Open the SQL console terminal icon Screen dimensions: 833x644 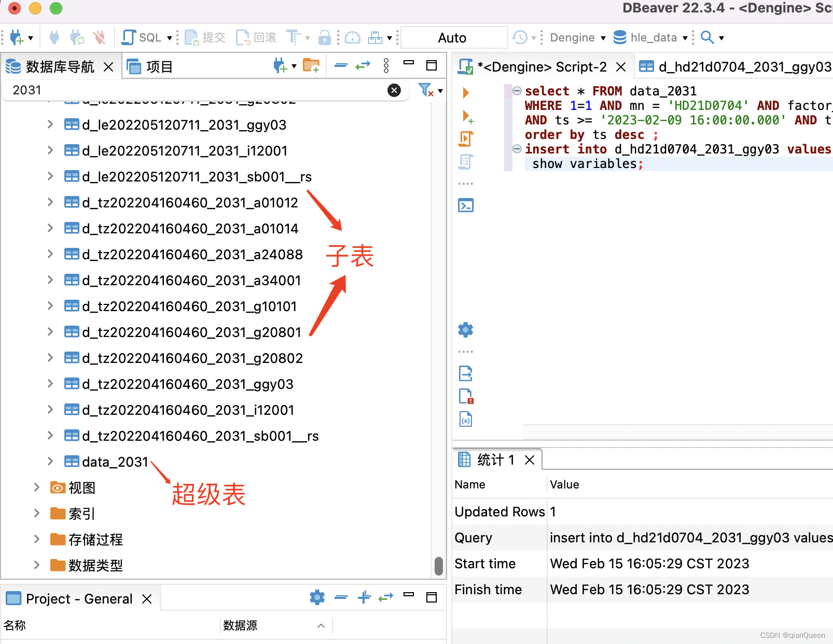(466, 205)
